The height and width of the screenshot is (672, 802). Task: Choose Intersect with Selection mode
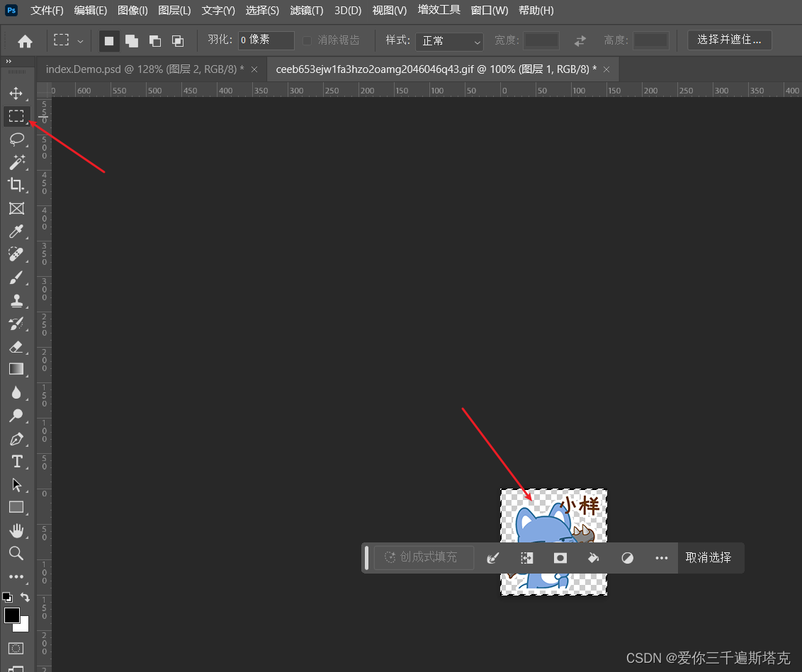pos(178,41)
